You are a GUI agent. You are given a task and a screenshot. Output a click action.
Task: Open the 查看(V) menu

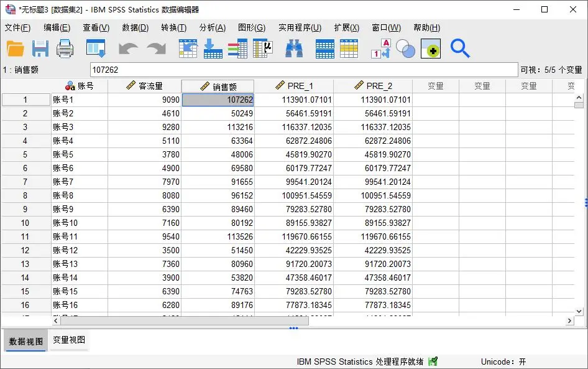pos(96,28)
